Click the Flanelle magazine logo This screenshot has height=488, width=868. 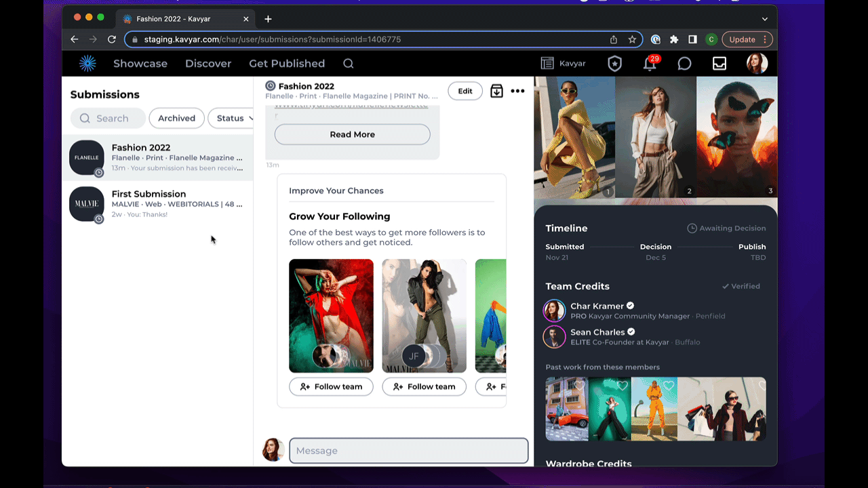click(x=87, y=157)
